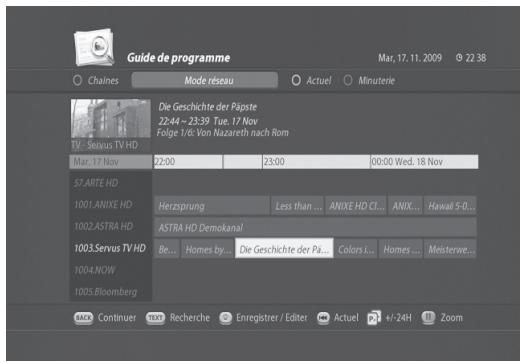Click the Recherche label in footer
The width and height of the screenshot is (521, 362).
(x=190, y=318)
